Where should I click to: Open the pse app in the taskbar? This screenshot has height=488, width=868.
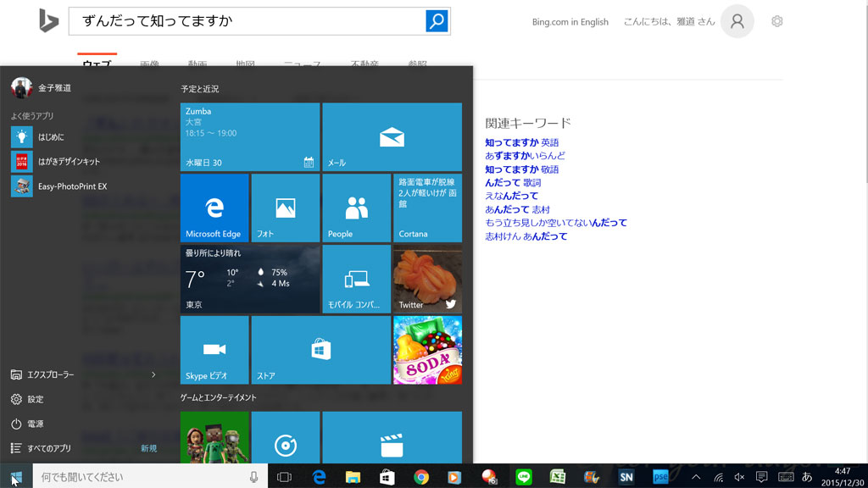click(x=660, y=477)
